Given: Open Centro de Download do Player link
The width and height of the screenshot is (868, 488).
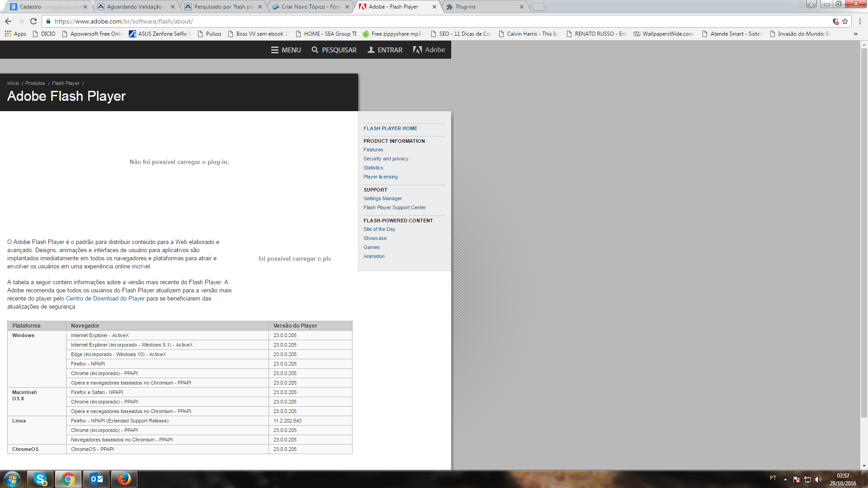Looking at the screenshot, I should (x=105, y=299).
